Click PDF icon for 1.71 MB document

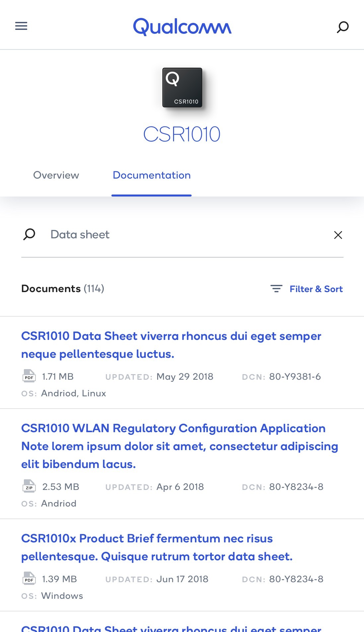click(29, 376)
